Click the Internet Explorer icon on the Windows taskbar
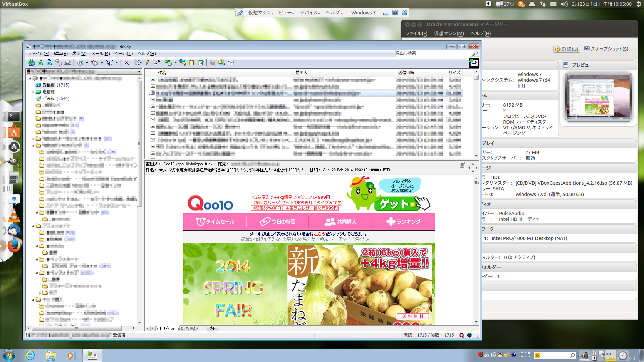The width and height of the screenshot is (644, 362). [30, 355]
